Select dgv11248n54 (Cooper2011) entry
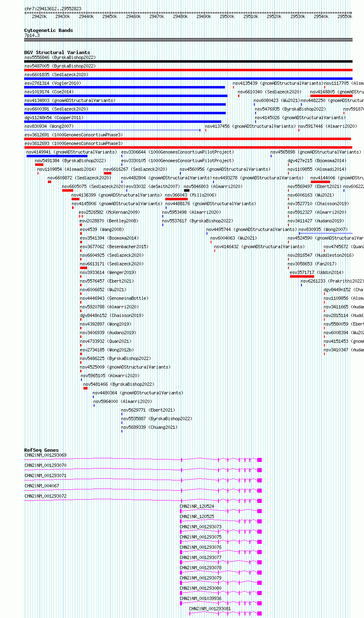364x618 pixels. coord(54,118)
